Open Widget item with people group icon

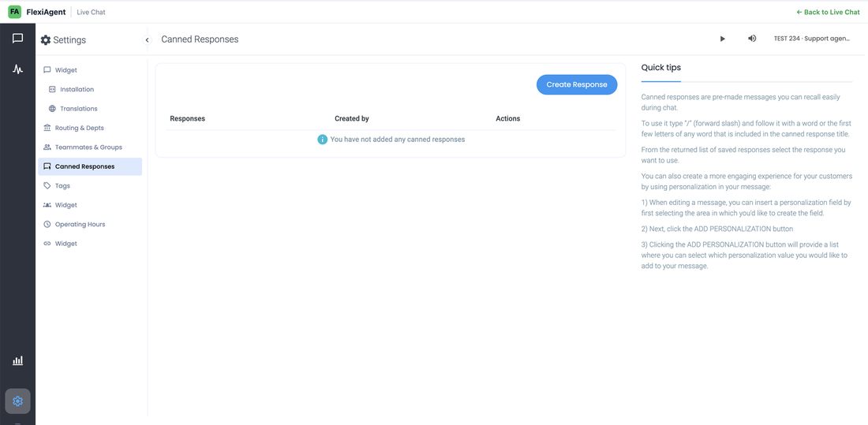coord(90,205)
